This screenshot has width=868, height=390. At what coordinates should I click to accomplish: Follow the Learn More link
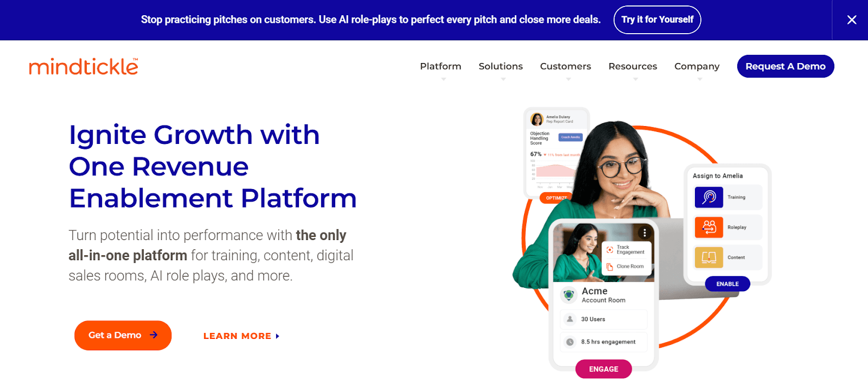click(x=237, y=336)
